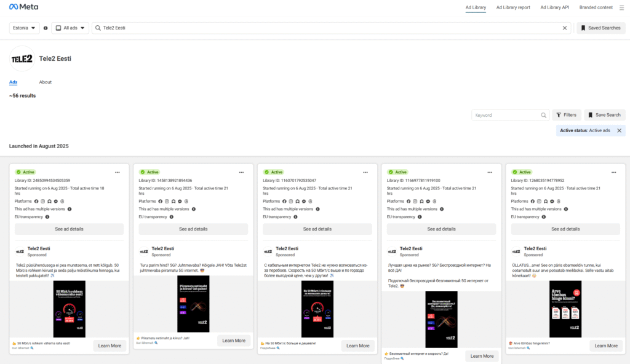
Task: Click the Launched in August 2025 heading
Action: [39, 146]
